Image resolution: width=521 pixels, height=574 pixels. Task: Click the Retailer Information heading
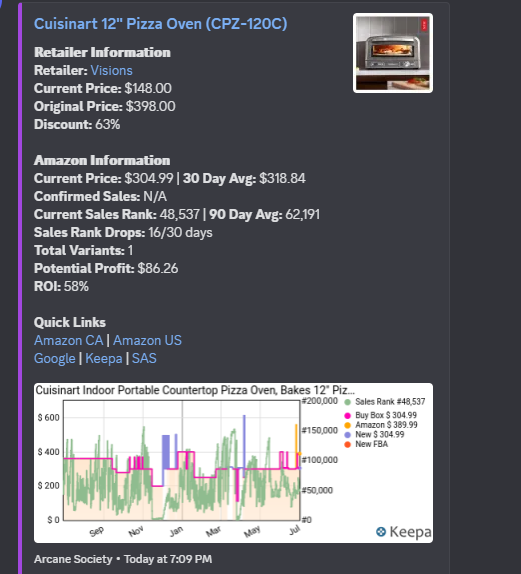tap(102, 52)
